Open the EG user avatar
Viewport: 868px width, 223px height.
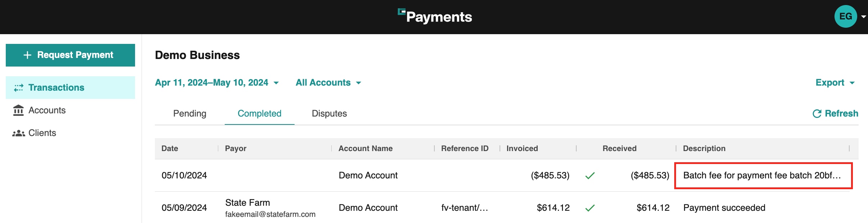(x=846, y=17)
